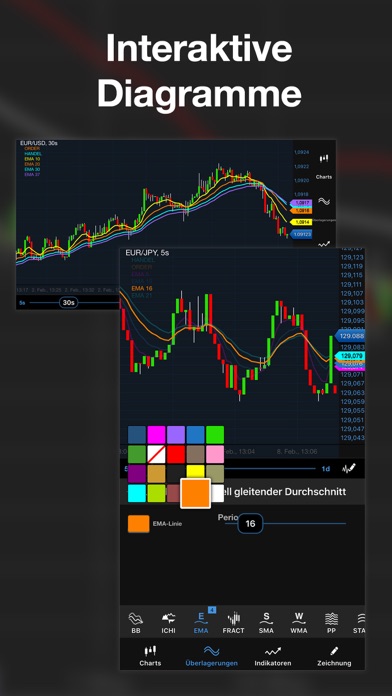The width and height of the screenshot is (392, 696).
Task: Open the pulse-pencil drawing icon beside 1d
Action: [x=349, y=468]
